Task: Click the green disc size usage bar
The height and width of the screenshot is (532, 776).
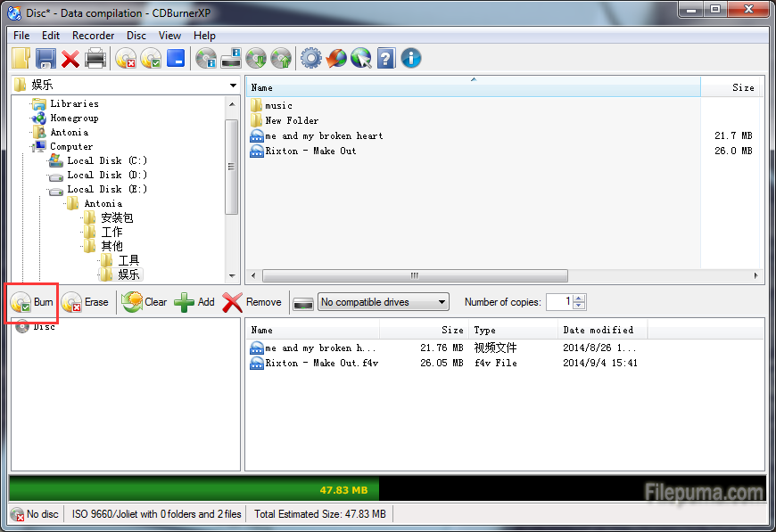Action: [194, 489]
